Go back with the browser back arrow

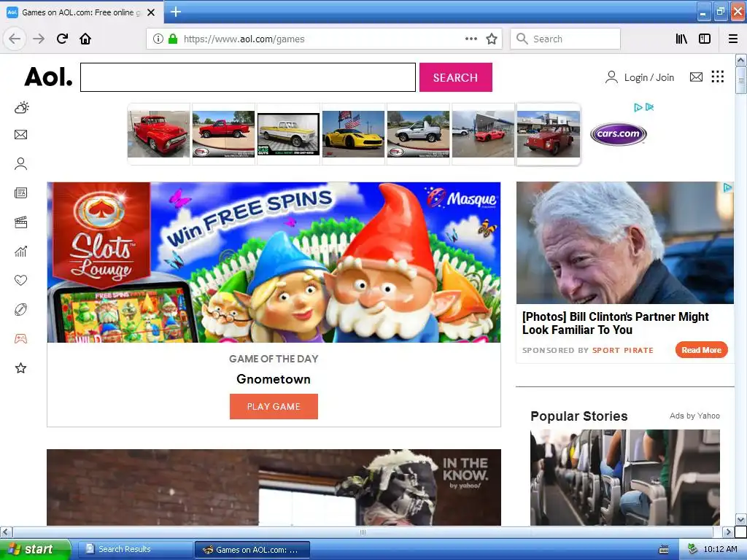coord(15,39)
